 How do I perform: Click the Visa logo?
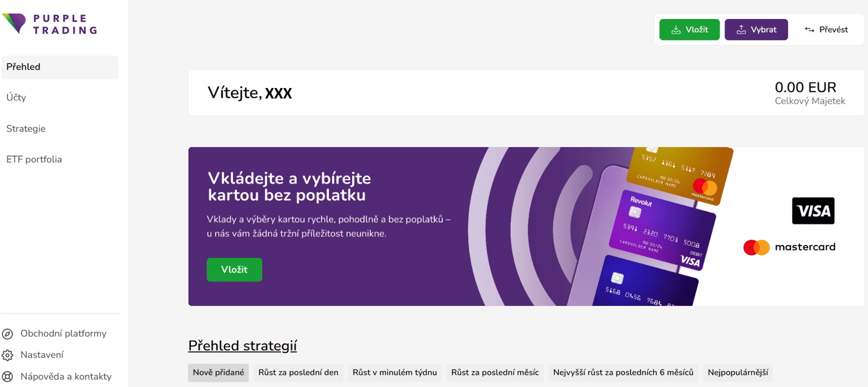click(x=813, y=210)
